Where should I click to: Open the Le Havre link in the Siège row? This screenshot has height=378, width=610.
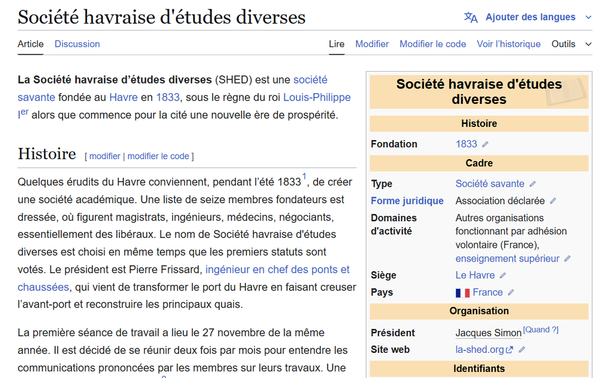(x=475, y=275)
